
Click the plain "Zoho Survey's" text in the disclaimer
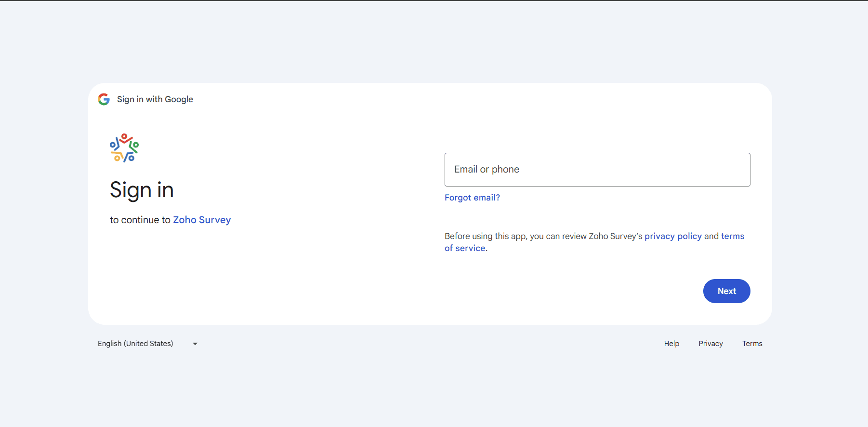(615, 236)
